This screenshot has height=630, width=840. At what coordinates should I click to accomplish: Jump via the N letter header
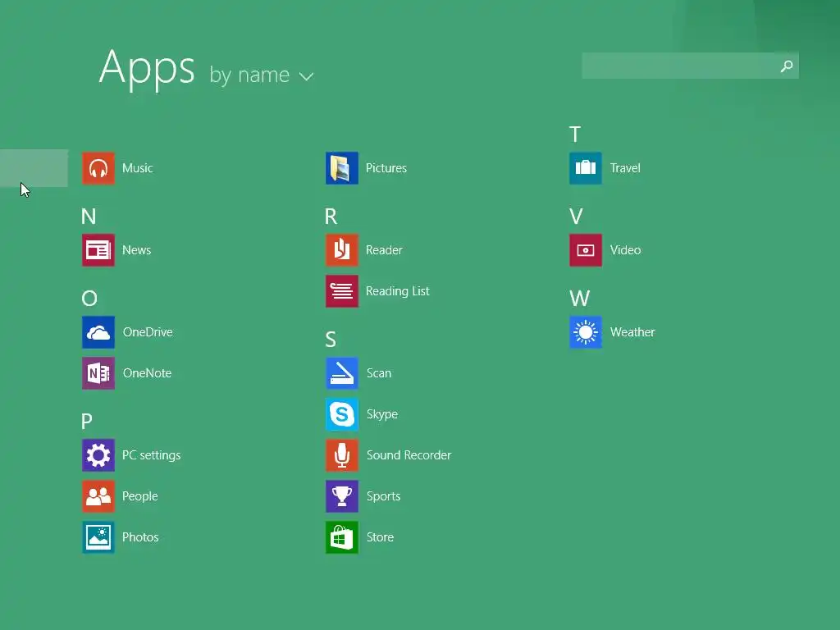[x=89, y=217]
